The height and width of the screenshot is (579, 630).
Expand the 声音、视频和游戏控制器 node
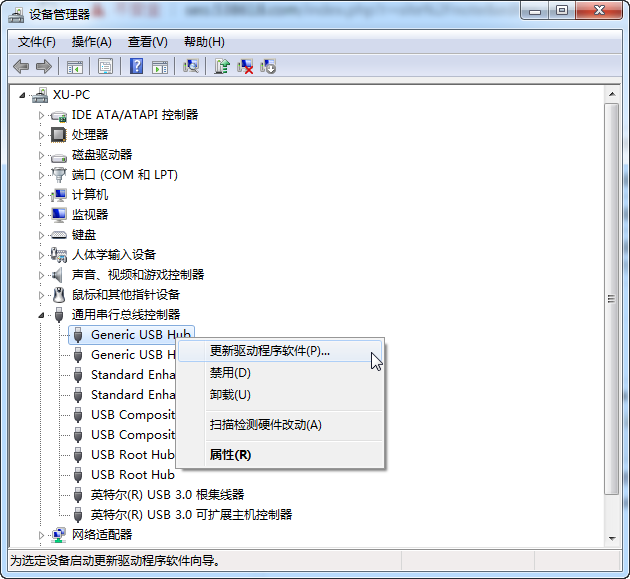[x=41, y=275]
